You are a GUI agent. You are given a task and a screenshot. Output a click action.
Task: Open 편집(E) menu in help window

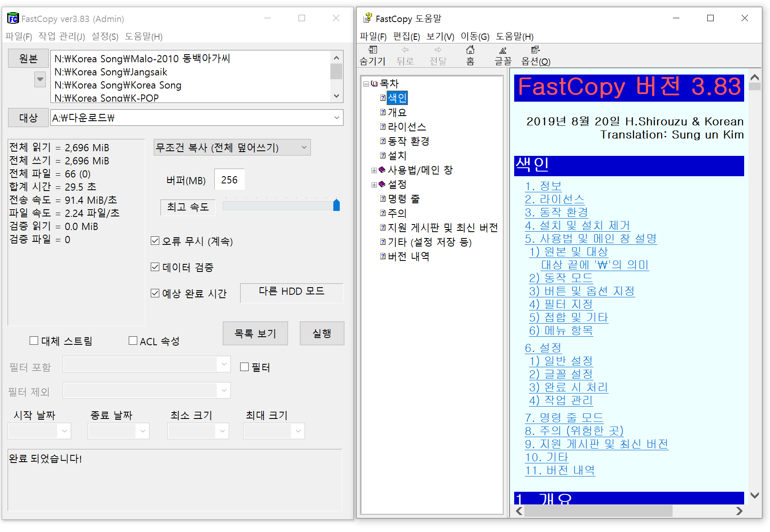click(406, 36)
